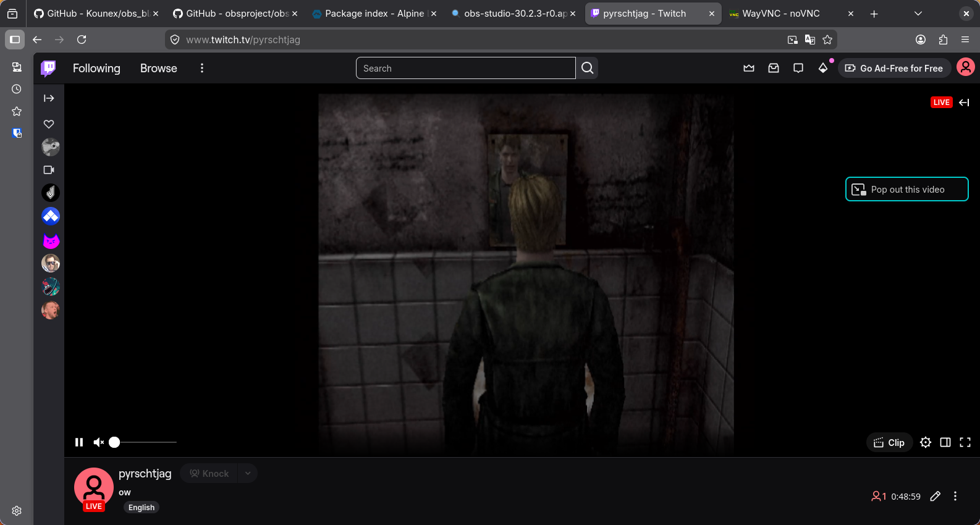The width and height of the screenshot is (980, 525).
Task: Open the glasses-man channel avatar
Action: [51, 264]
